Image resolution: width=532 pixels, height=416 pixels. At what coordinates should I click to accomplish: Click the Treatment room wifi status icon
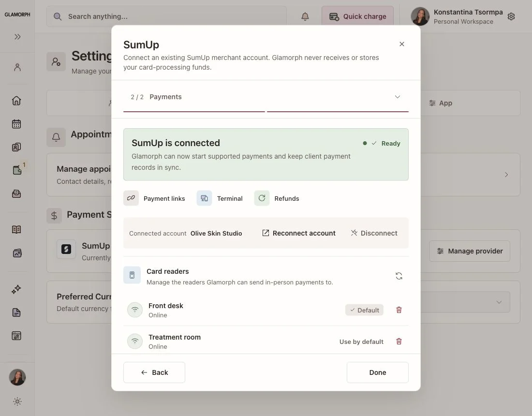coord(135,342)
